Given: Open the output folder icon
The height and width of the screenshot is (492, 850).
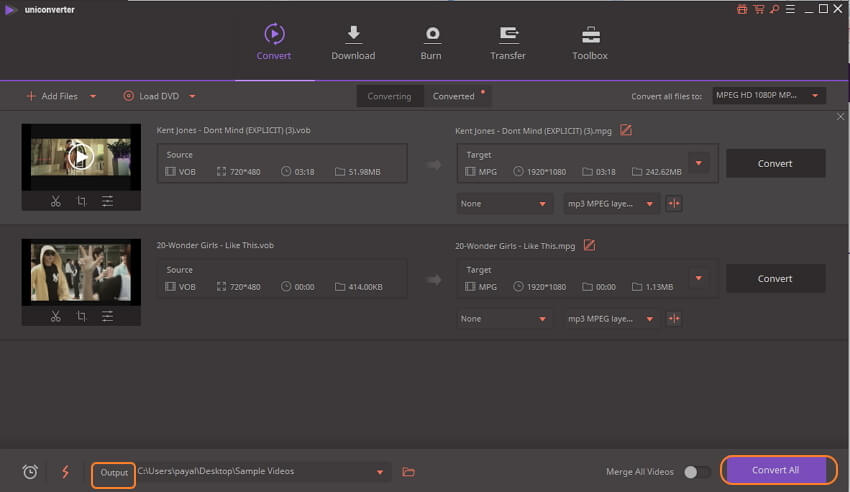Looking at the screenshot, I should pos(409,472).
